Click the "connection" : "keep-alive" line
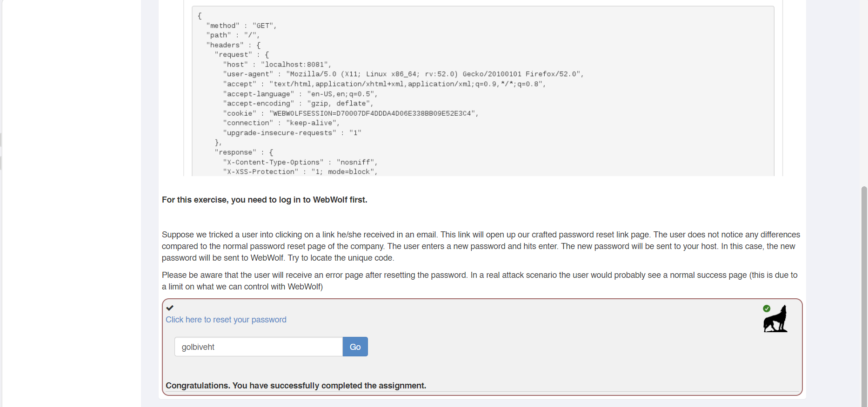868x407 pixels. (281, 123)
